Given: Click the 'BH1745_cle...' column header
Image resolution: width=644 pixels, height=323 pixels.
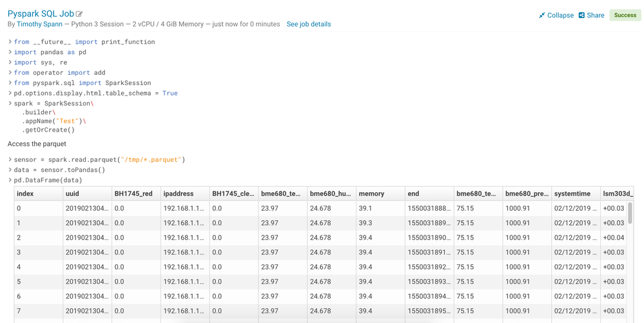Looking at the screenshot, I should tap(234, 193).
